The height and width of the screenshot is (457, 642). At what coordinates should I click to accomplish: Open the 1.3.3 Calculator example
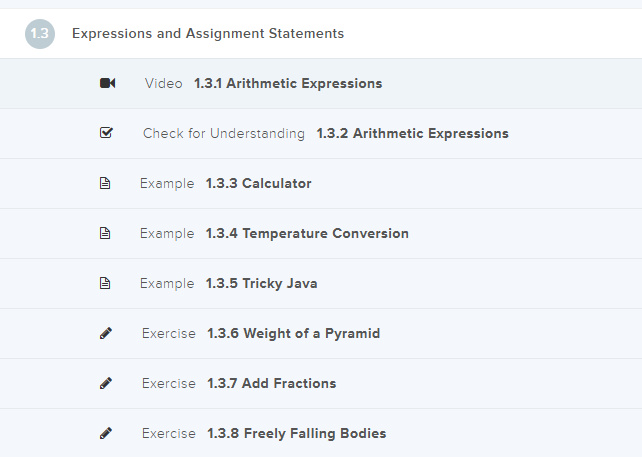(258, 184)
